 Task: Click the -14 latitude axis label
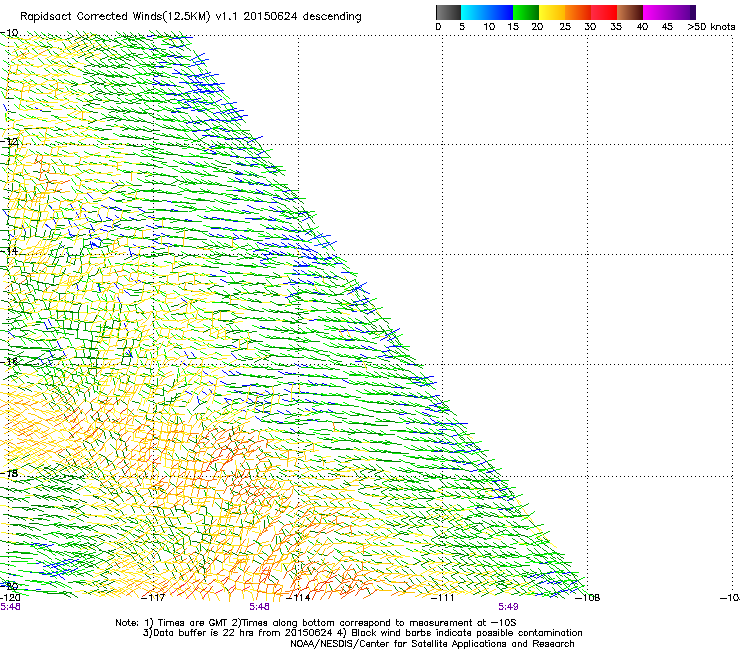click(10, 251)
